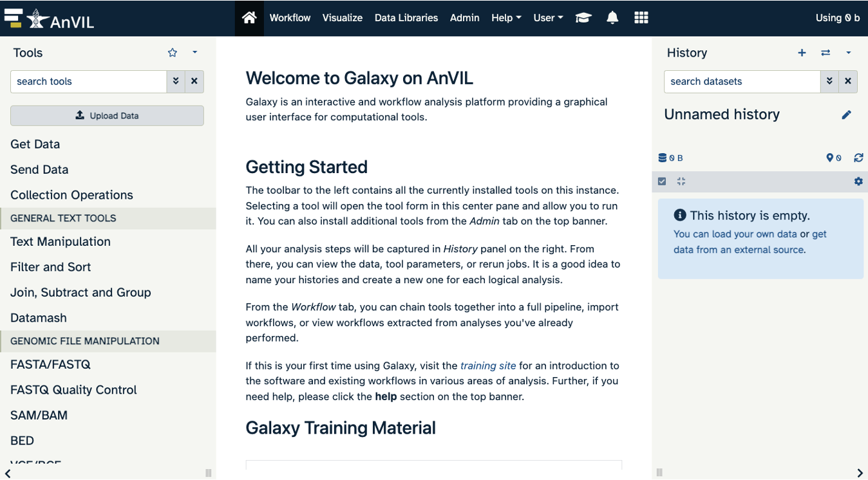Viewport: 868px width, 480px height.
Task: Open the User dropdown menu
Action: [x=548, y=18]
